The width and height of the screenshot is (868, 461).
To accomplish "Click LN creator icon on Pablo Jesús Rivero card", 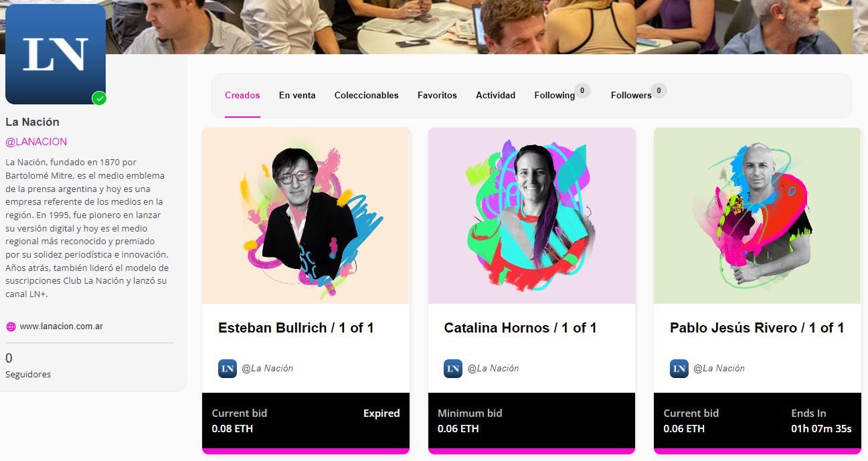I will (x=679, y=368).
